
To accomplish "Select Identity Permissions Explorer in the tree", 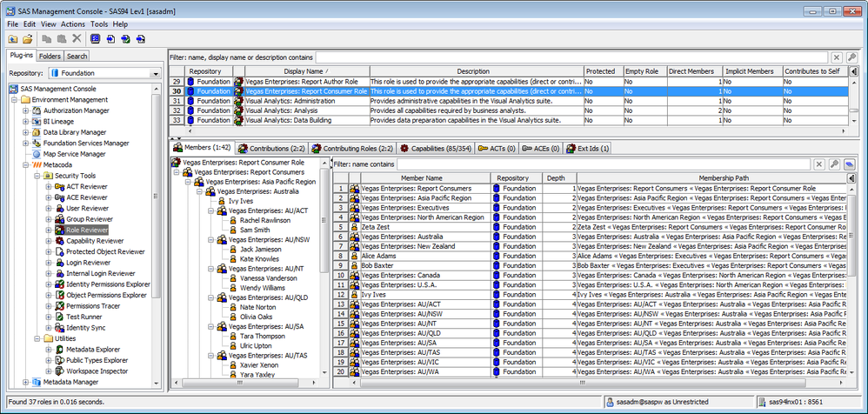I will [106, 284].
